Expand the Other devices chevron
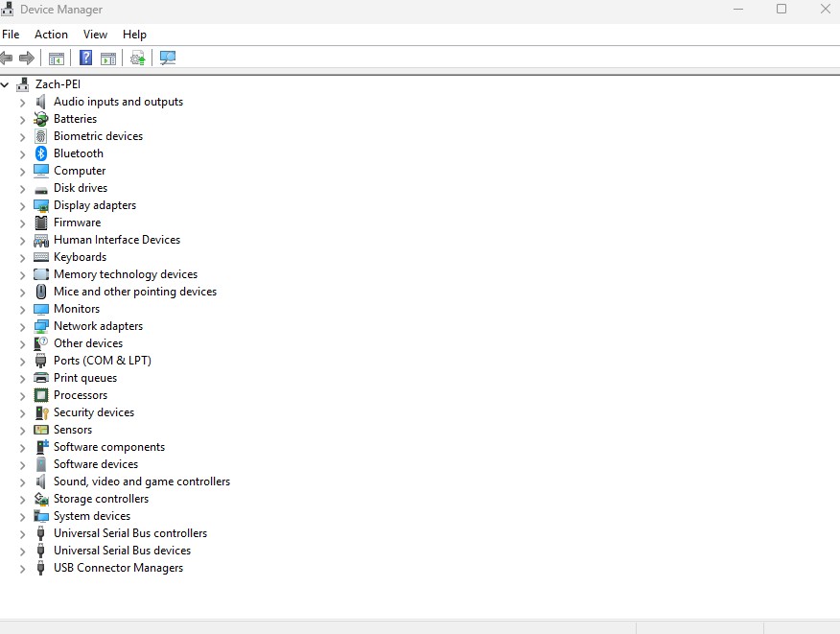The image size is (840, 634). pos(22,343)
